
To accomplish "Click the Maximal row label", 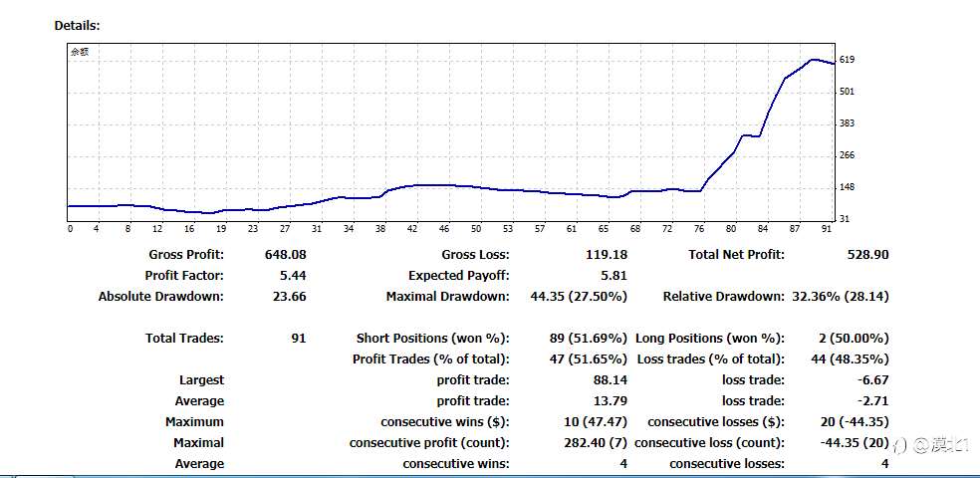I will [199, 443].
